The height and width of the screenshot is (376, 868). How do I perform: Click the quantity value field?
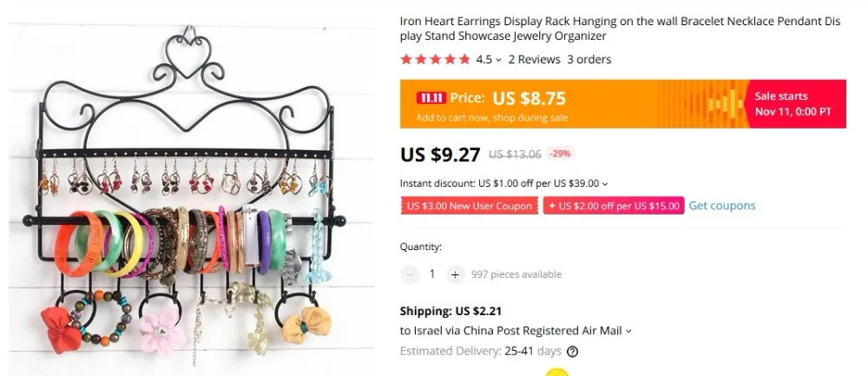(431, 274)
